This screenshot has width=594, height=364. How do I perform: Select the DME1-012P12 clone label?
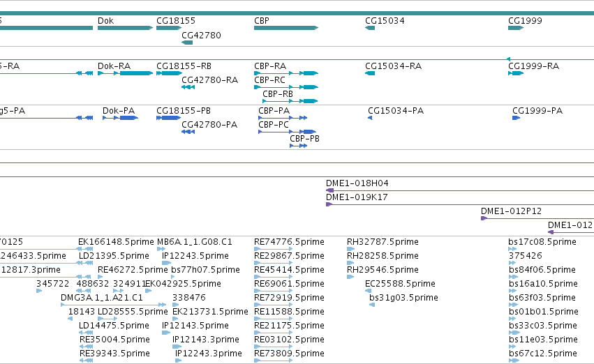coord(512,211)
